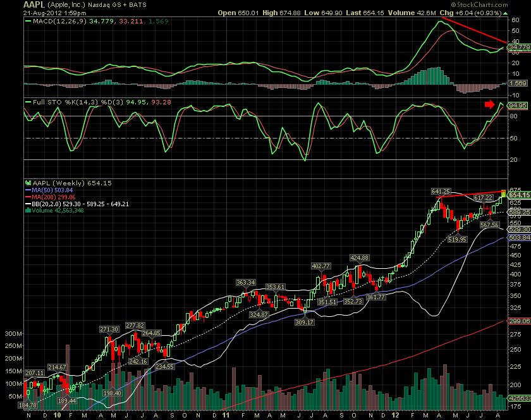
Task: Click the green up-triangle beside Chg value
Action: point(505,13)
